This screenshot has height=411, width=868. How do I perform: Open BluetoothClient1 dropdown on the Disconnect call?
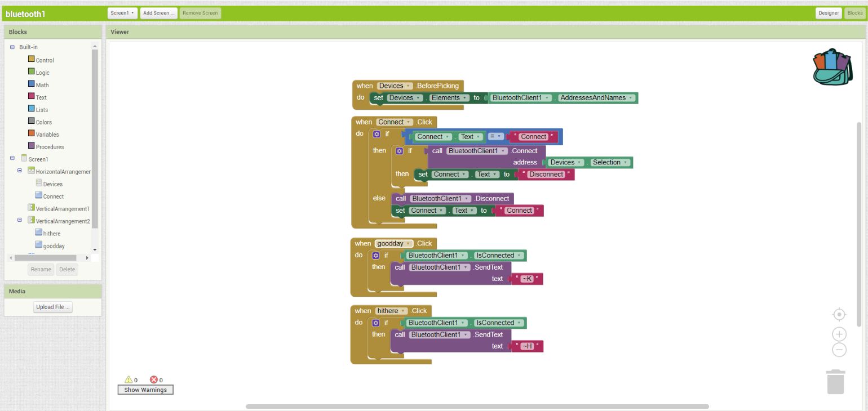pyautogui.click(x=440, y=199)
